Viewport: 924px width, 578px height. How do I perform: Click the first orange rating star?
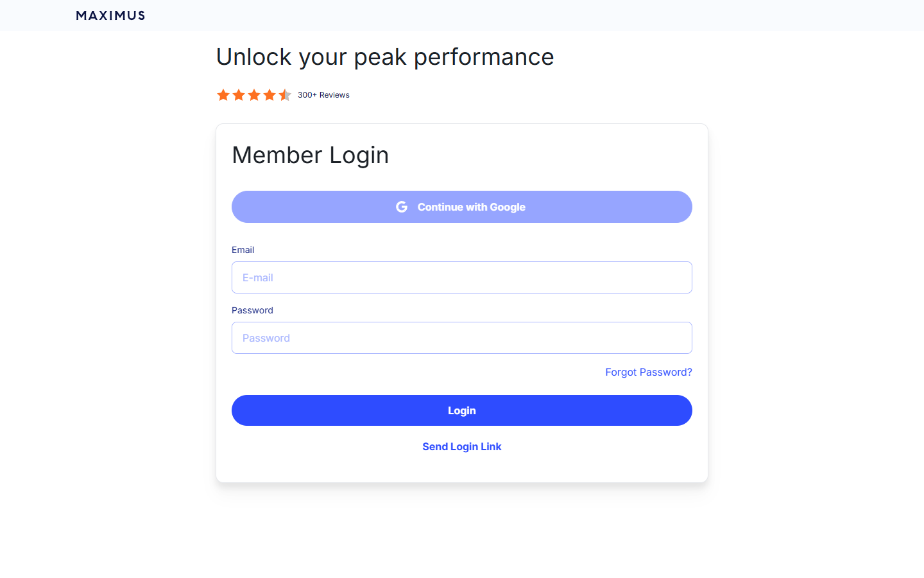pos(223,95)
